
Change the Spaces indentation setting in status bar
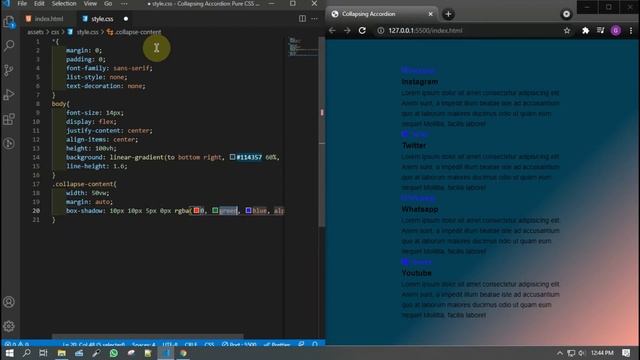pos(144,345)
